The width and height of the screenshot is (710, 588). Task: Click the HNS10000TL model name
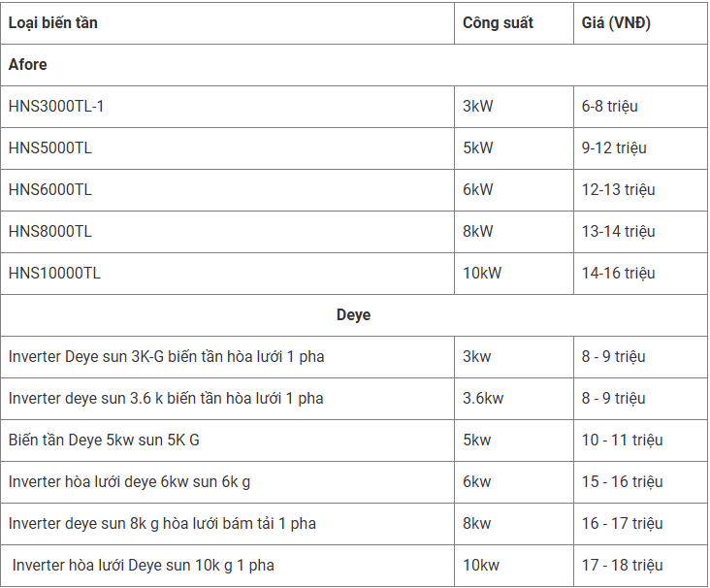54,274
